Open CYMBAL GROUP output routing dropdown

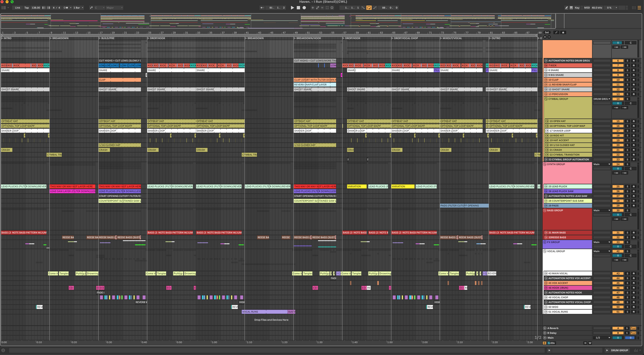click(x=602, y=99)
